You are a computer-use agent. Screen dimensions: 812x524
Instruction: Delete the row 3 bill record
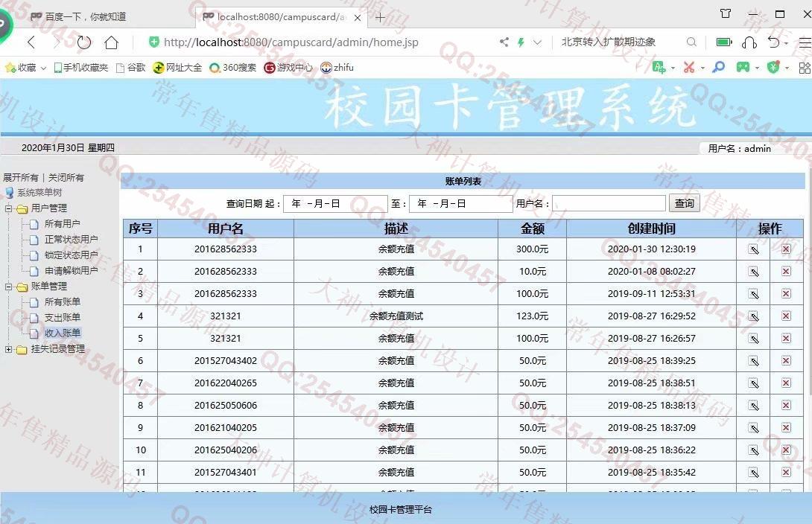coord(786,294)
